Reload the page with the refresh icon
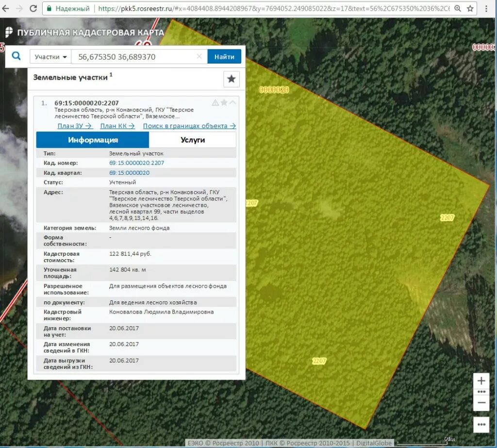This screenshot has width=497, height=448. [x=33, y=9]
